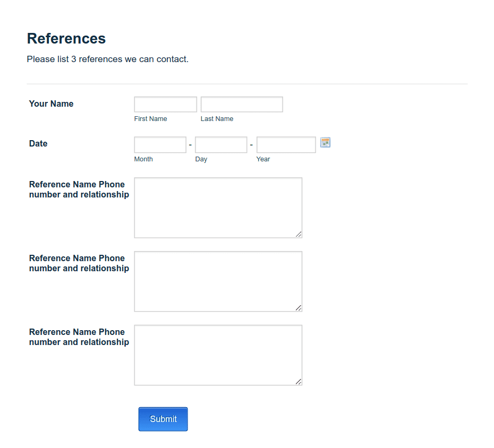Click the third reference text area
This screenshot has height=448, width=494.
(x=218, y=355)
